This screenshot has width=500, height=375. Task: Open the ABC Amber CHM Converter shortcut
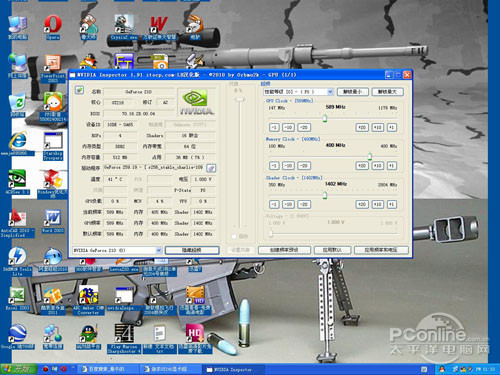point(88,300)
